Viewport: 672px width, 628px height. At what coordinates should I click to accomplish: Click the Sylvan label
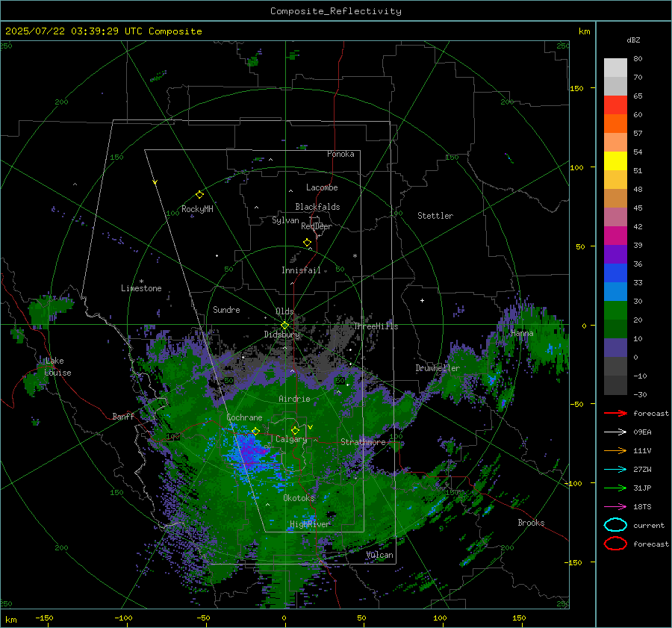[x=285, y=220]
